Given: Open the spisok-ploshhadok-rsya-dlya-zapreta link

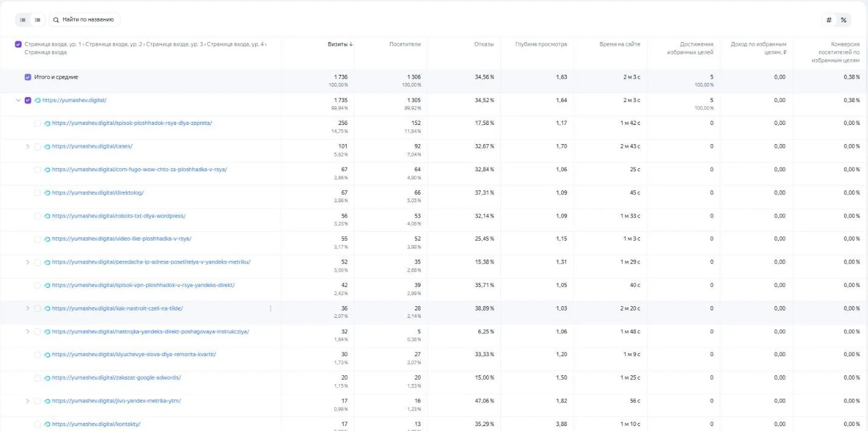Looking at the screenshot, I should [x=132, y=123].
